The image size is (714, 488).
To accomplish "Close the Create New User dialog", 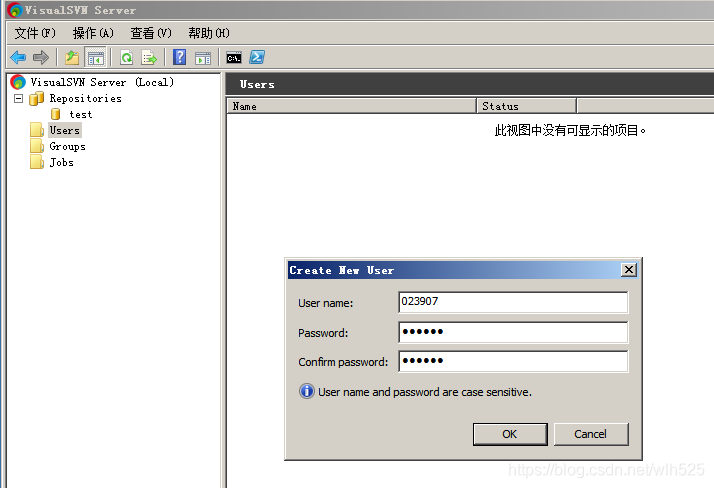I will [x=628, y=270].
